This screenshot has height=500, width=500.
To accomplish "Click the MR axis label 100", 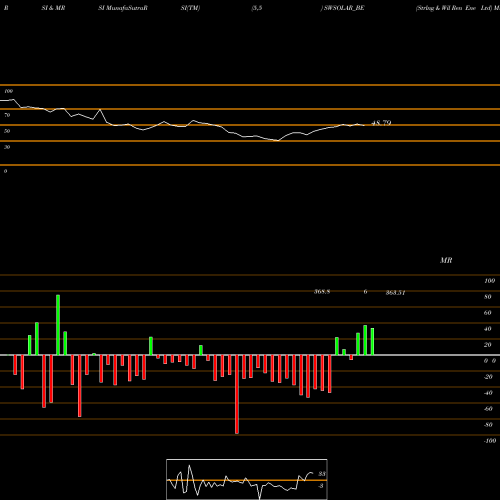I will click(490, 281).
